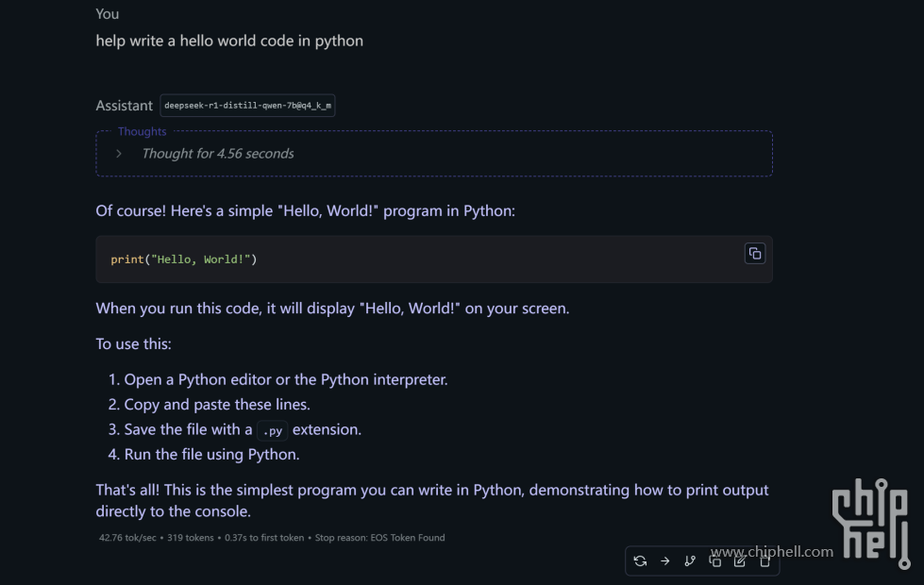Click the "Stop reason: EOS Token Found" text
Image resolution: width=924 pixels, height=585 pixels.
pyautogui.click(x=379, y=538)
